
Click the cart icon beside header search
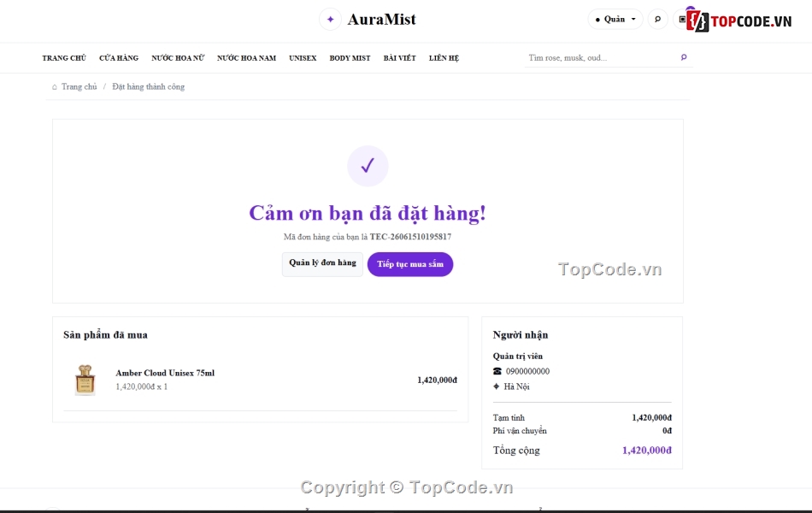(x=682, y=19)
